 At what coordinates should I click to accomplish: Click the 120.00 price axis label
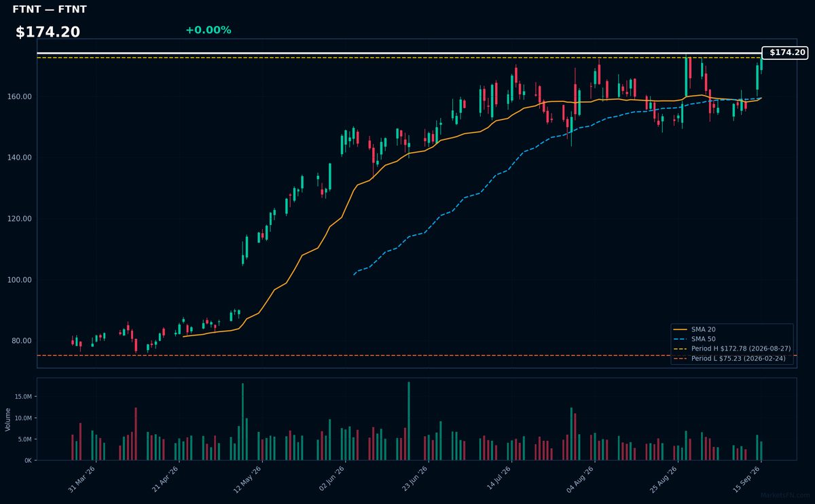[21, 219]
